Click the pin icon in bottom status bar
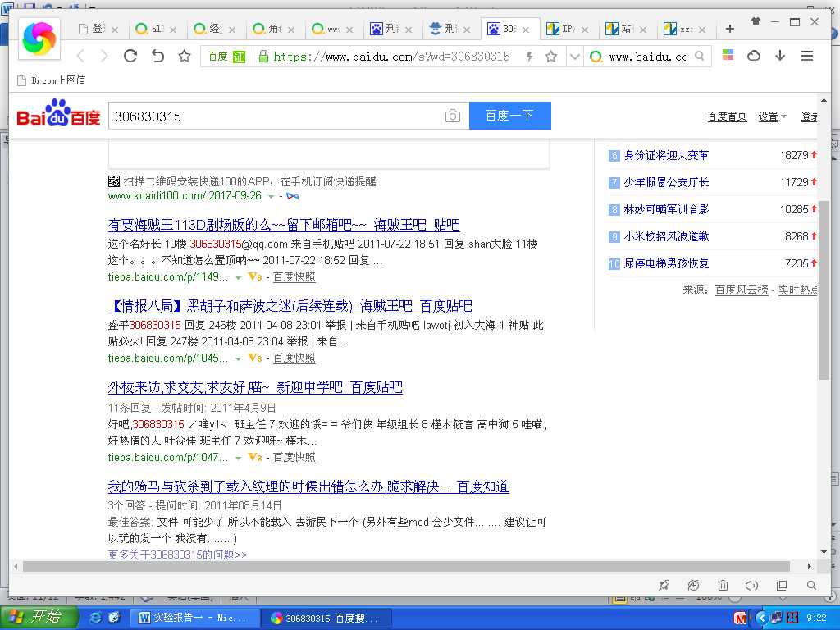This screenshot has width=840, height=630. coord(664,585)
